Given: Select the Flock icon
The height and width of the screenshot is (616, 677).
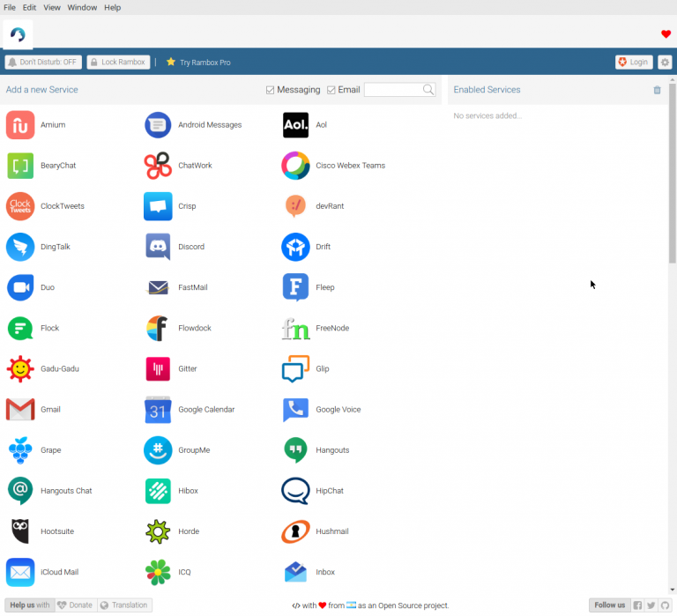Looking at the screenshot, I should point(20,329).
